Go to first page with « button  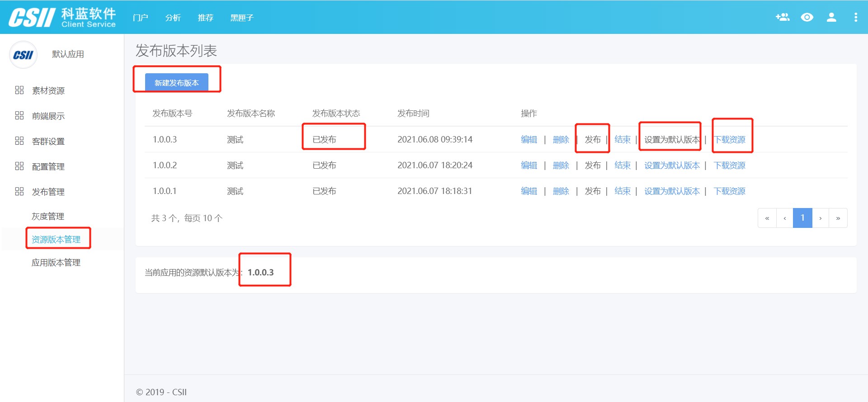coord(767,218)
